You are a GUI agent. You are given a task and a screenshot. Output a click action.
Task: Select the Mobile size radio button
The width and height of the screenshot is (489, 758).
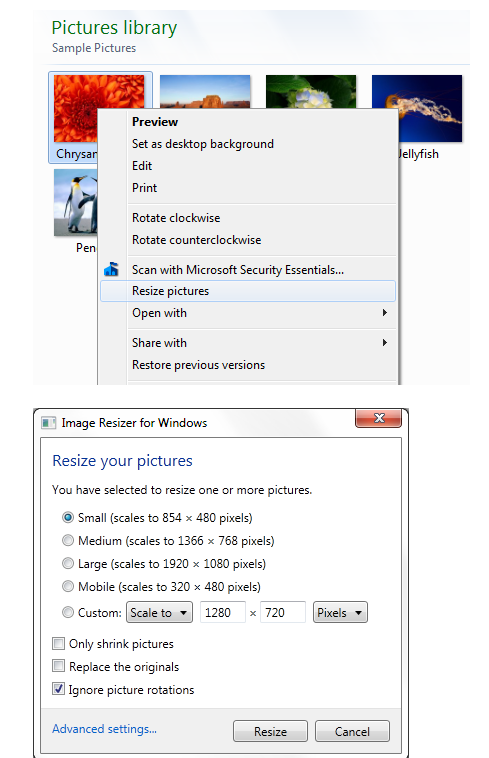[68, 586]
